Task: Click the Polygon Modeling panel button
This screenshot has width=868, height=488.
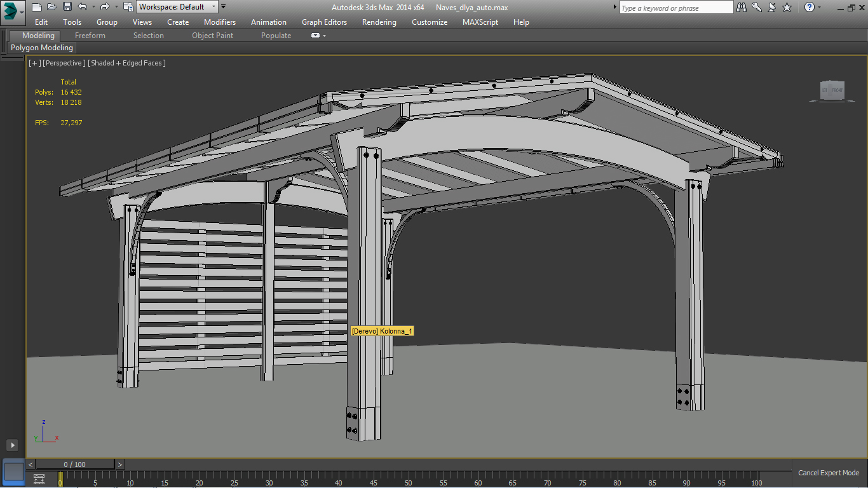Action: point(42,48)
